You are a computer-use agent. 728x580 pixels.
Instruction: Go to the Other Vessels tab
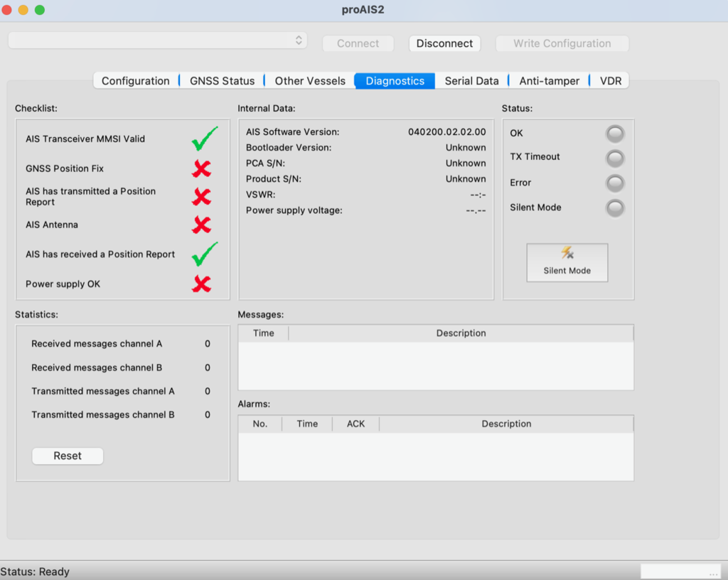click(310, 81)
